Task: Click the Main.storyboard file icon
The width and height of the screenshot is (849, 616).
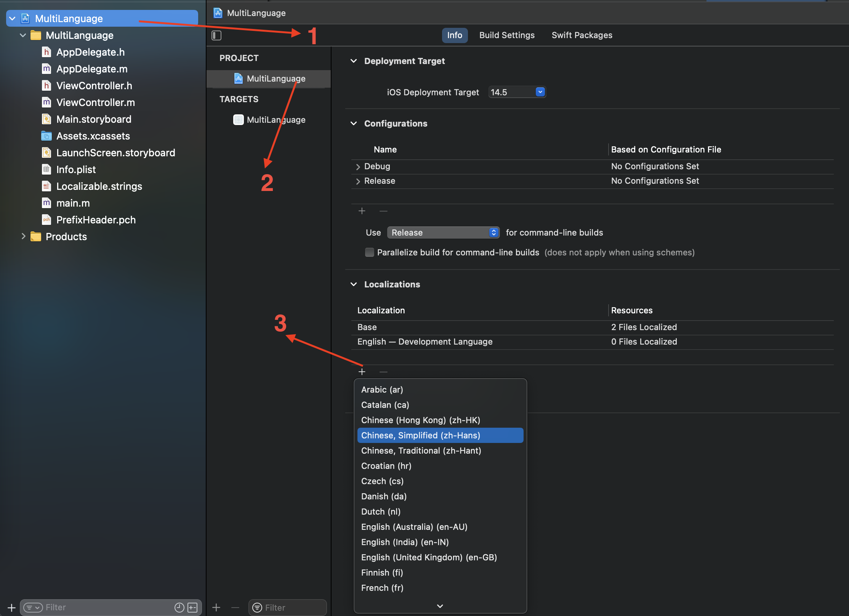Action: point(46,119)
